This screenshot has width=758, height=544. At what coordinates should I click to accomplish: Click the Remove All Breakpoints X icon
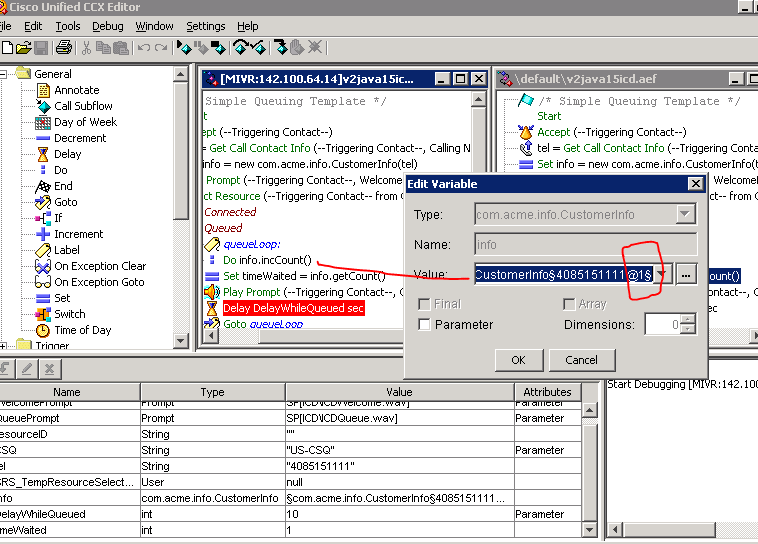[x=315, y=47]
